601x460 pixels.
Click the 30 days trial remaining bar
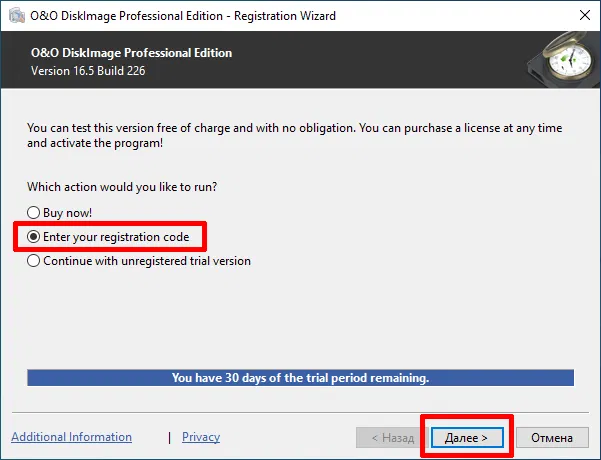pos(300,378)
